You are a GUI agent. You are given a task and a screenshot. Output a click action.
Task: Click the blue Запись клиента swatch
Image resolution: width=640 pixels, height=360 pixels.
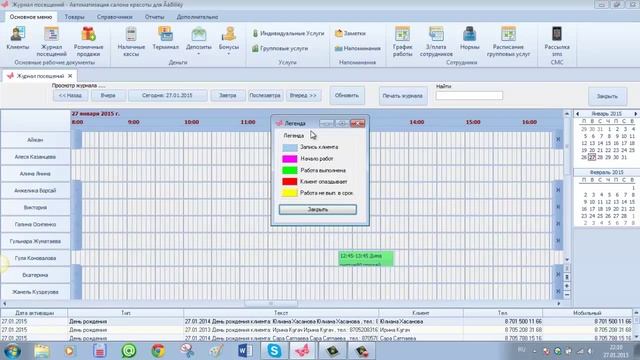pyautogui.click(x=290, y=147)
